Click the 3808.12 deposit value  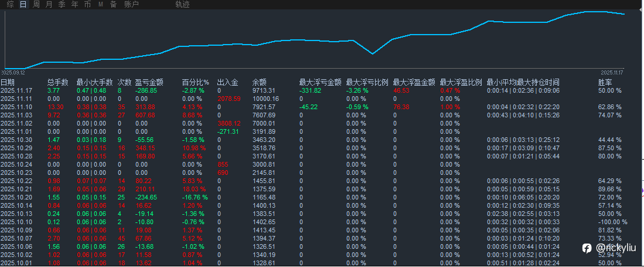(229, 123)
